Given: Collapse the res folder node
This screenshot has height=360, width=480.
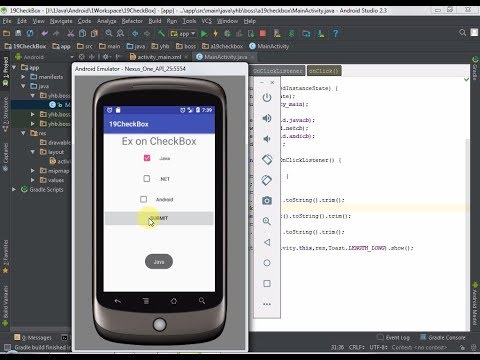Looking at the screenshot, I should [23, 133].
